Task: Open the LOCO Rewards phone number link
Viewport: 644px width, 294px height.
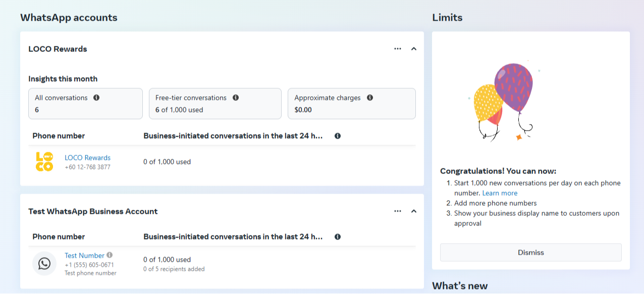Action: click(87, 158)
